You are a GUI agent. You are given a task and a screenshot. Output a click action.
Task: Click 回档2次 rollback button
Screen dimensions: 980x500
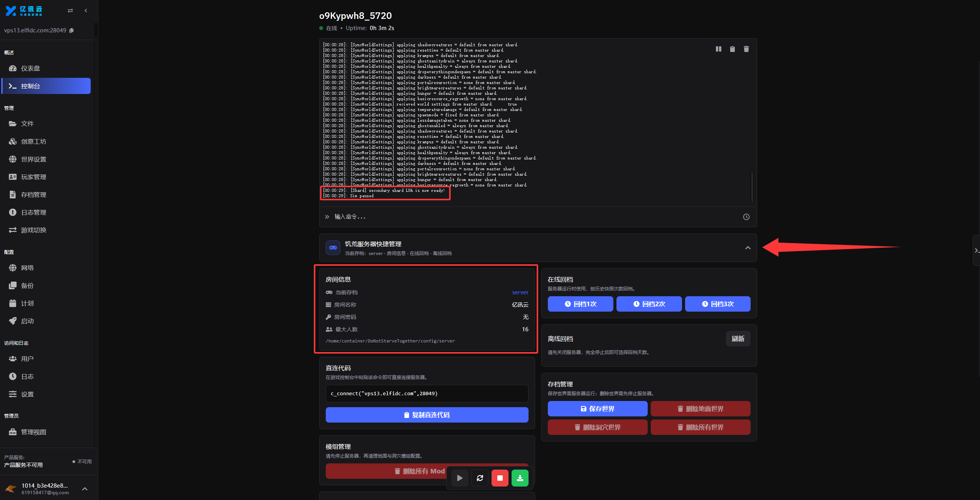pyautogui.click(x=649, y=304)
